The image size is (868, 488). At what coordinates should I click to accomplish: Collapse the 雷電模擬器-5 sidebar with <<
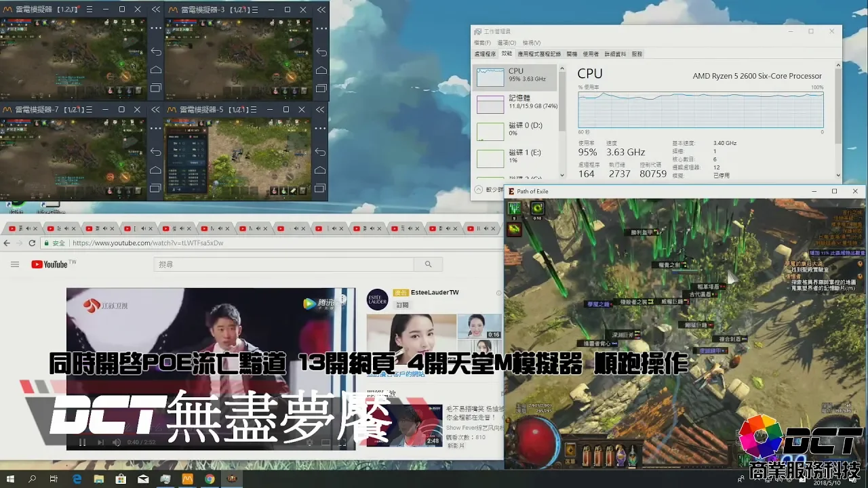321,109
